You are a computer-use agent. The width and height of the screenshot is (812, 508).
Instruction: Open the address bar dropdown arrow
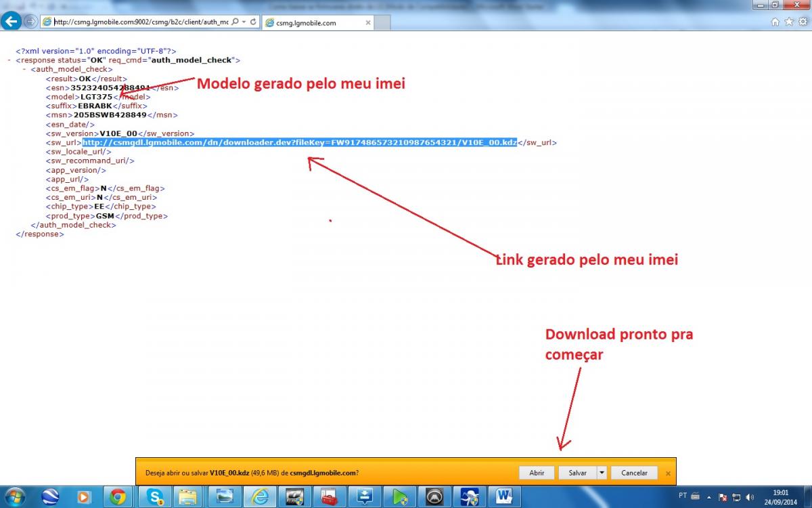[x=244, y=22]
